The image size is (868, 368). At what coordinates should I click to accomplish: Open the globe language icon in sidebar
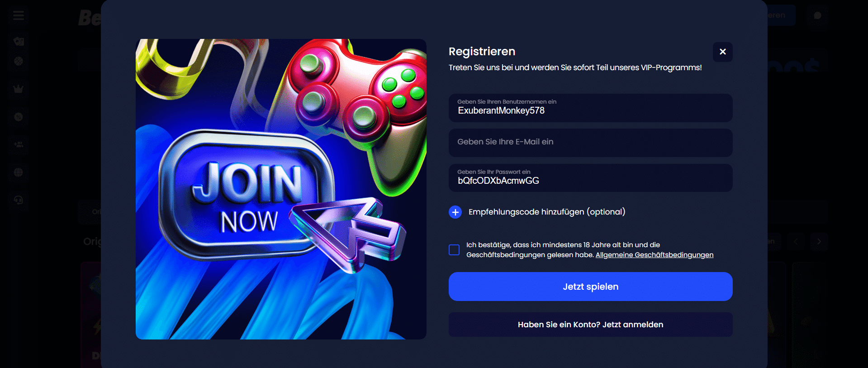pos(19,172)
